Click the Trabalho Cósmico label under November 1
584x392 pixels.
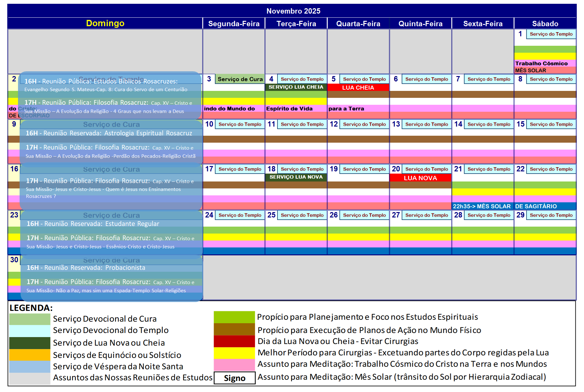click(x=541, y=63)
